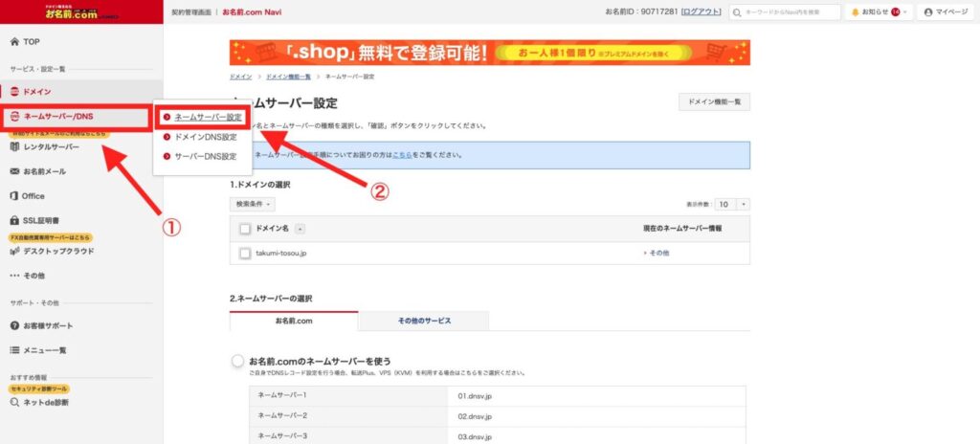The image size is (980, 444).
Task: Expand the お知らせ dropdown arrow
Action: pos(904,12)
